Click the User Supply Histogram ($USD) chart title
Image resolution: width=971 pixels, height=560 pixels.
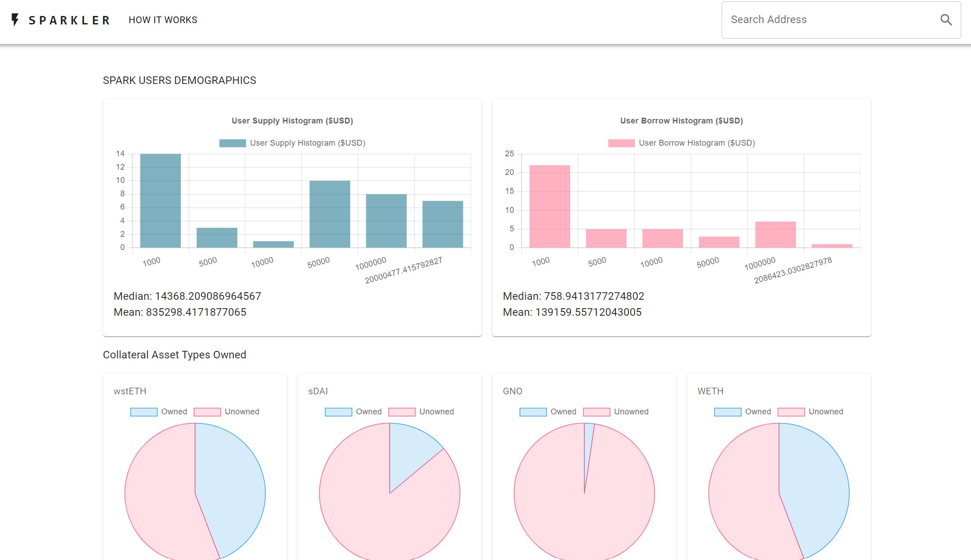click(292, 121)
